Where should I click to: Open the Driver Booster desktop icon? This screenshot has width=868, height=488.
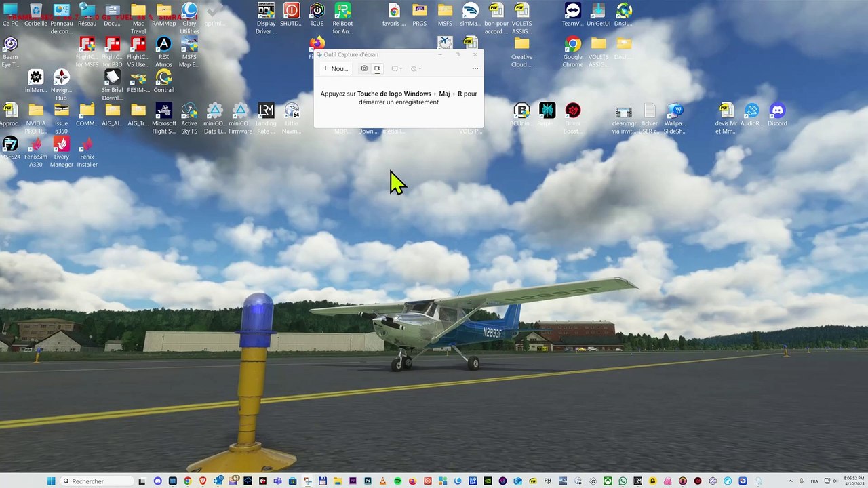572,119
